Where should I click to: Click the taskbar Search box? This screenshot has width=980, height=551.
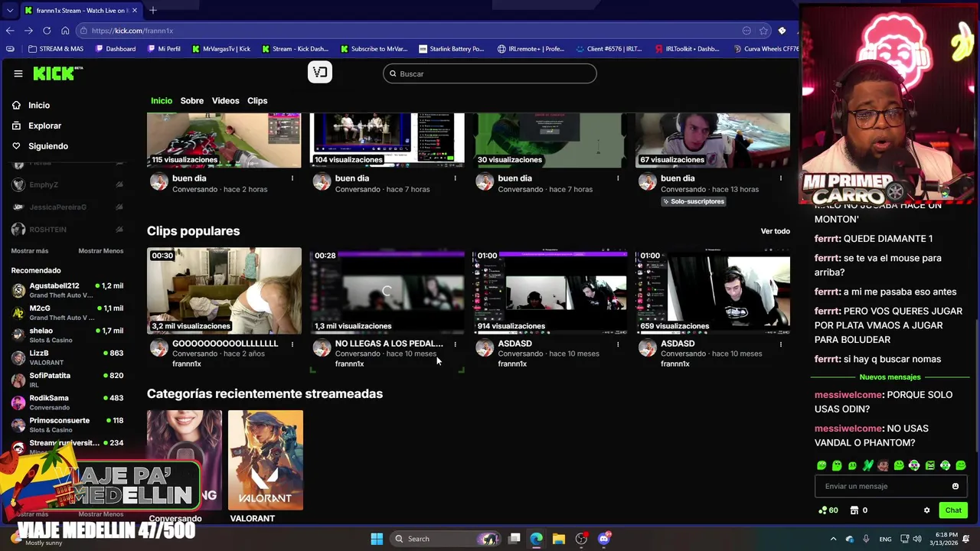pyautogui.click(x=446, y=539)
